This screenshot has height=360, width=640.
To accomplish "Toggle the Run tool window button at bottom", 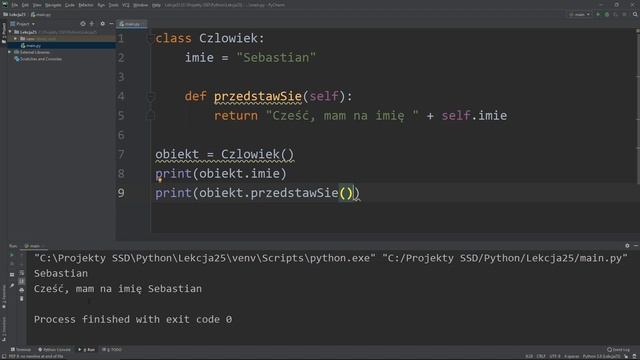I will coord(87,350).
